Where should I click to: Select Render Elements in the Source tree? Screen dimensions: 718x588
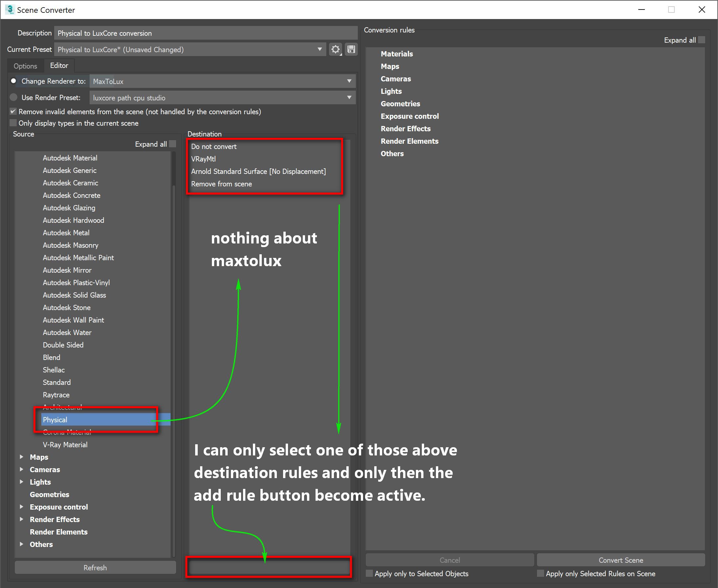click(x=59, y=532)
